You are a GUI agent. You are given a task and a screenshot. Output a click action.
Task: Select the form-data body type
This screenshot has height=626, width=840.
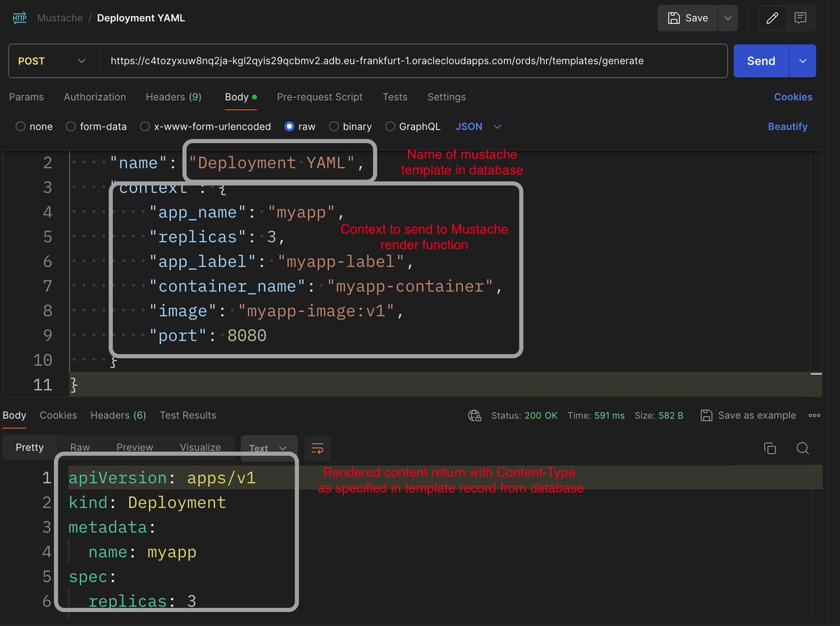(97, 127)
